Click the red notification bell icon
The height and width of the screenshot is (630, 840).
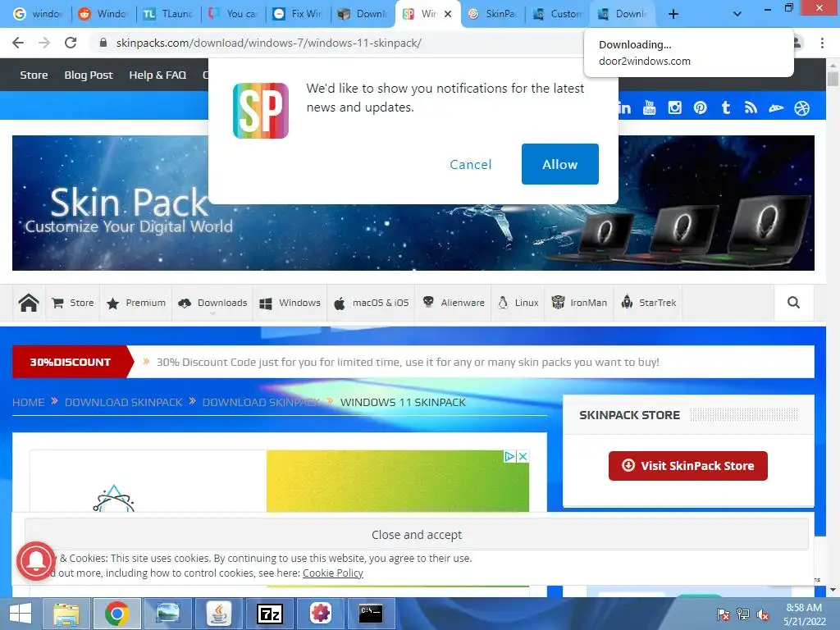tap(36, 561)
